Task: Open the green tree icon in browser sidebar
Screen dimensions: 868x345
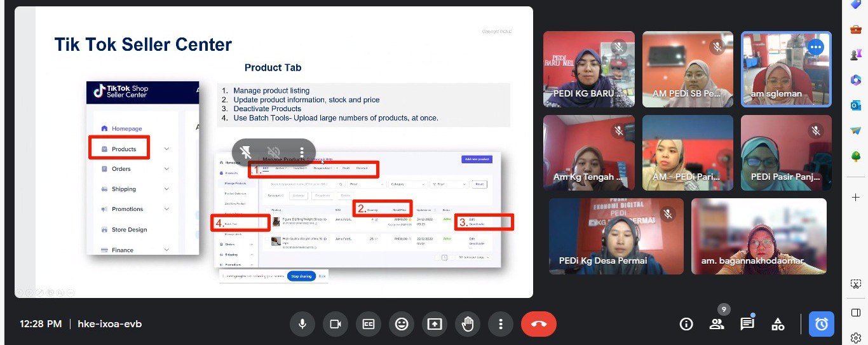Action: [x=855, y=156]
